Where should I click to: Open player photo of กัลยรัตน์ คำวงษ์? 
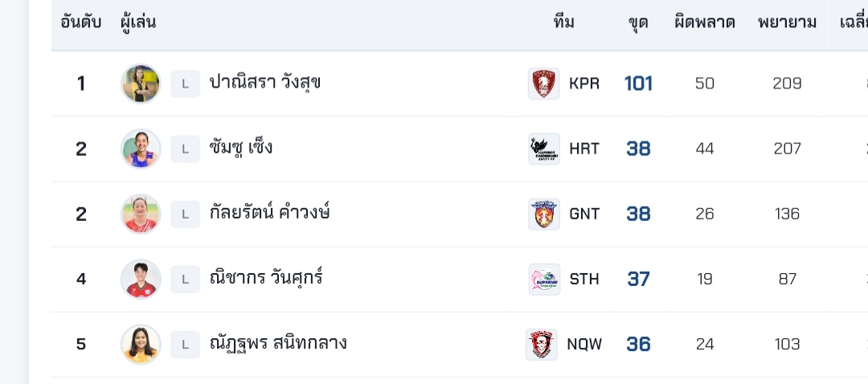tap(141, 214)
